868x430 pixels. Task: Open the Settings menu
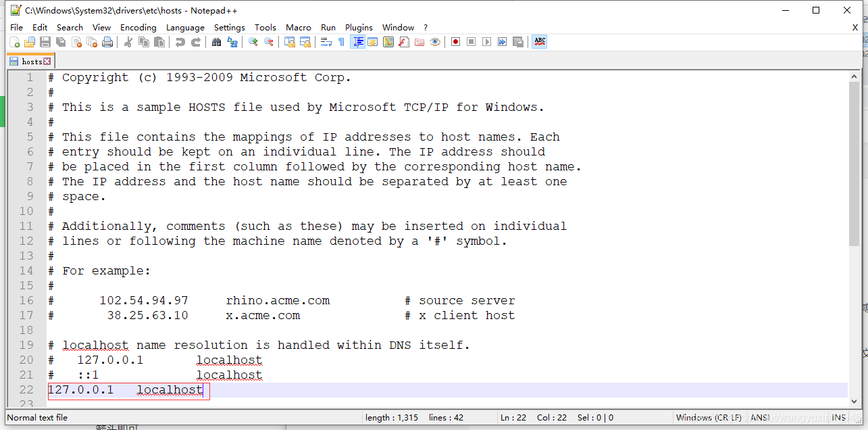[230, 28]
